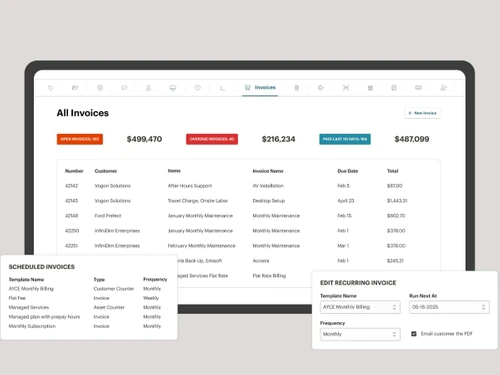Sort by Due Date column header
The width and height of the screenshot is (500, 375).
coord(348,171)
